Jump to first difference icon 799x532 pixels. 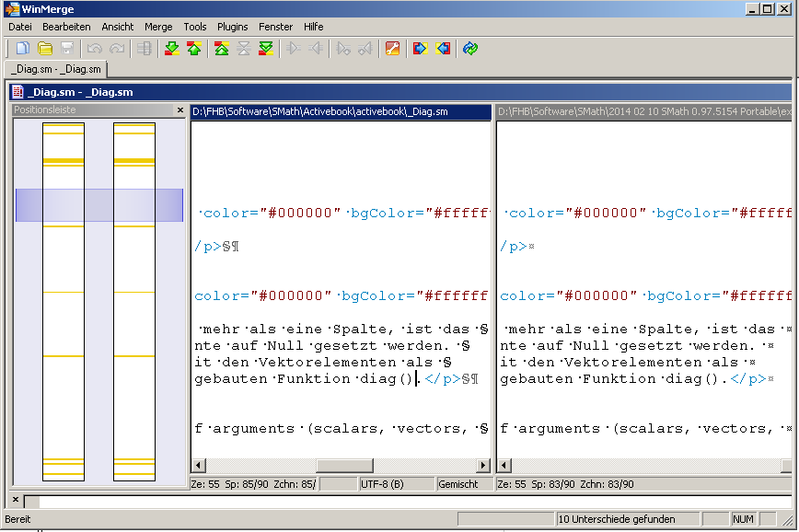[x=222, y=49]
